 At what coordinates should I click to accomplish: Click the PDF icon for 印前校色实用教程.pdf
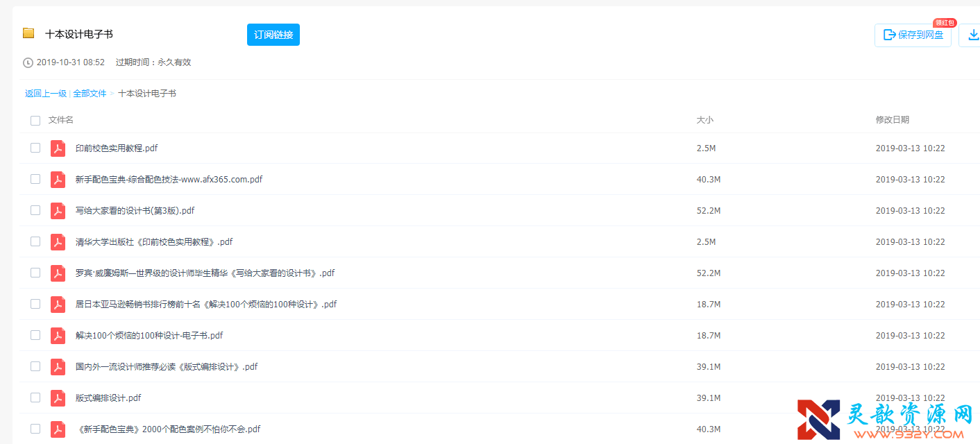pos(58,148)
